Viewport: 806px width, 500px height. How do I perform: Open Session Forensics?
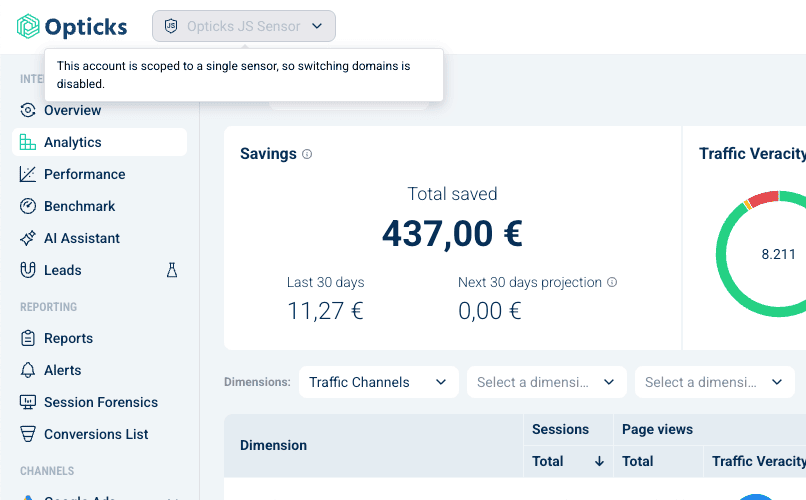[100, 402]
